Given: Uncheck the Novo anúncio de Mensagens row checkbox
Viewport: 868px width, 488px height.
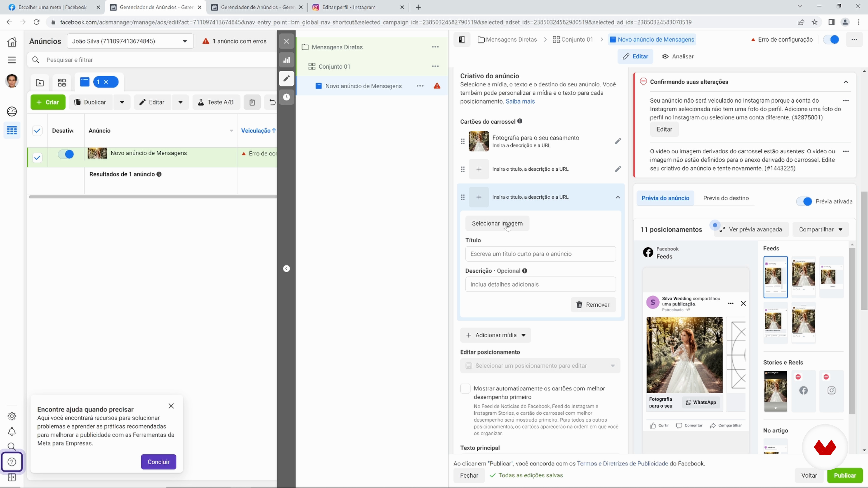Looking at the screenshot, I should coord(37,158).
